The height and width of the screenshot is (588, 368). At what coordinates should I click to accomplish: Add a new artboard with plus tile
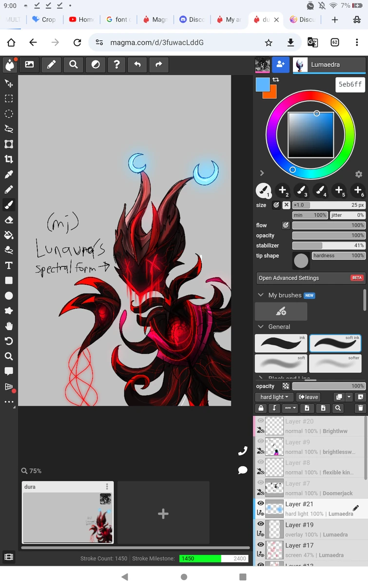(x=163, y=514)
